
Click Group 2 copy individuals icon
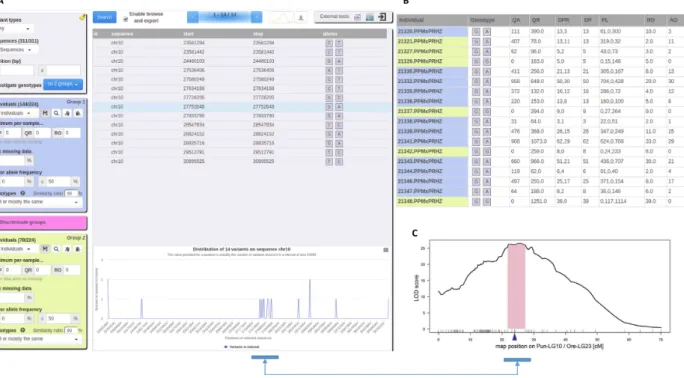tap(67, 249)
